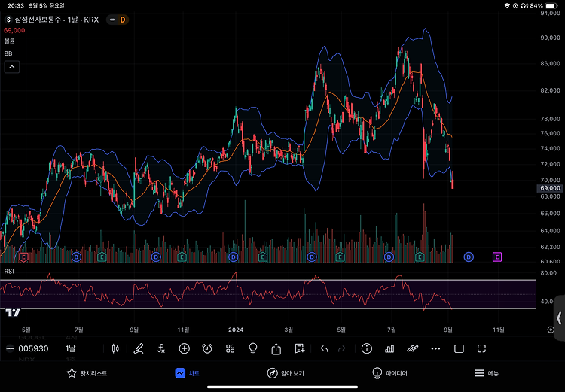Viewport: 565px width, 392px height.
Task: Open the 메뉴 tab
Action: click(487, 373)
